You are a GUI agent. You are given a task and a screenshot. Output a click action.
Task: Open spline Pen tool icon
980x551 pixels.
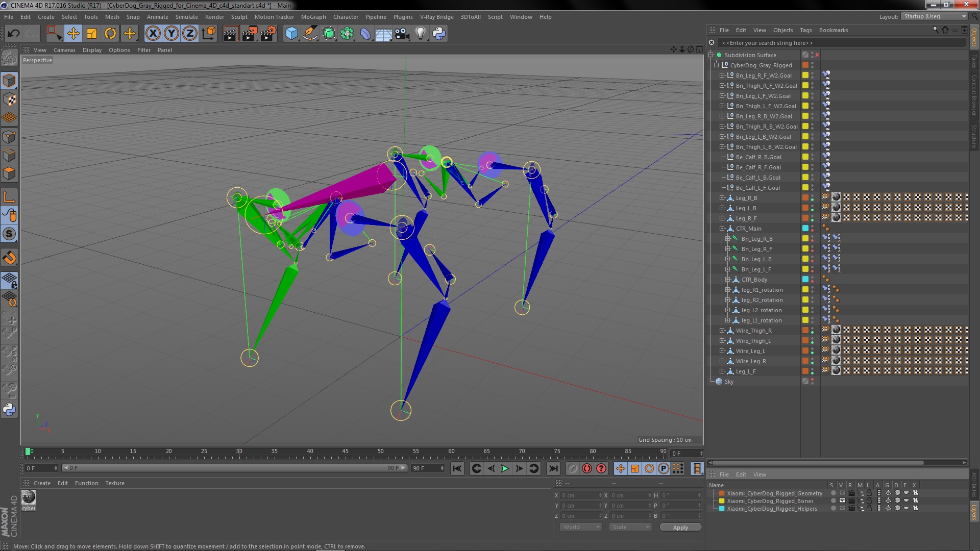pyautogui.click(x=310, y=34)
